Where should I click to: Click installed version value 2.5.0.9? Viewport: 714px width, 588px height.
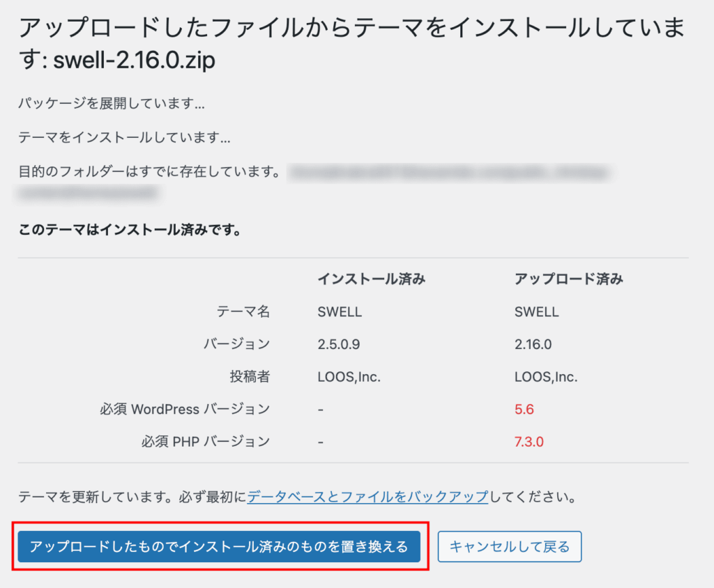(339, 344)
